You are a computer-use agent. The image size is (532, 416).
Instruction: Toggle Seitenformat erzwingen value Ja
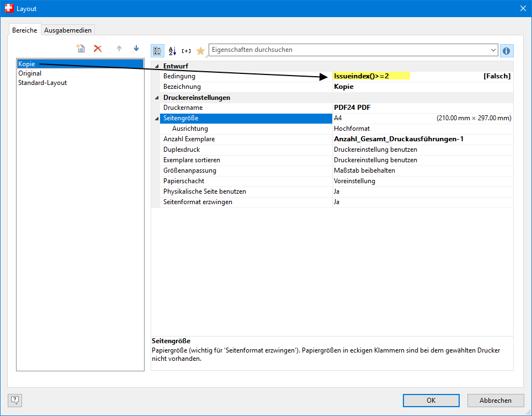click(337, 202)
